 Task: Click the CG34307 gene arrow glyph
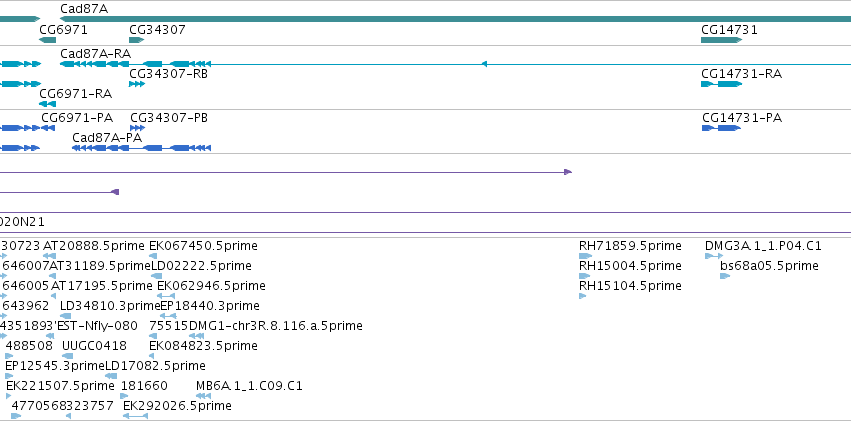(136, 40)
